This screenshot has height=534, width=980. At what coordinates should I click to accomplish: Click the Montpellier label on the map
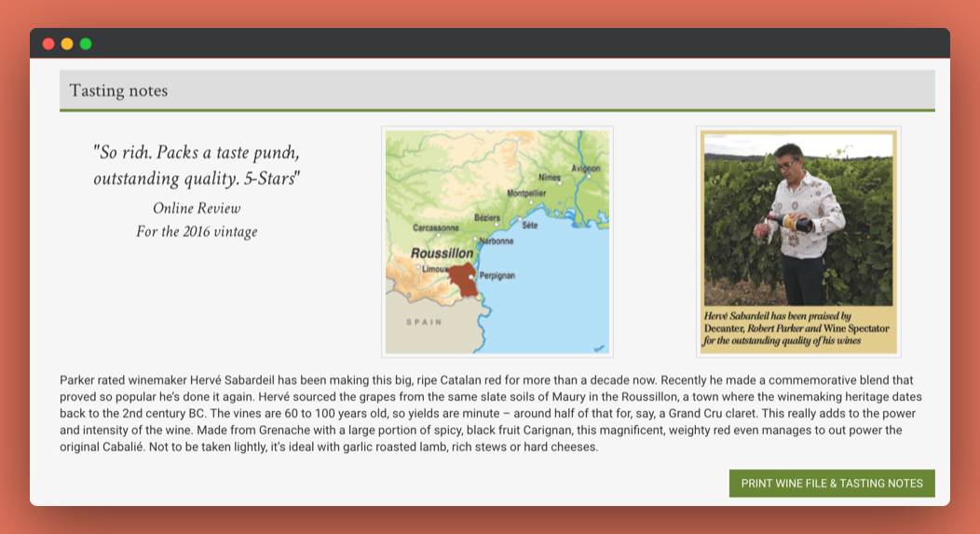526,193
